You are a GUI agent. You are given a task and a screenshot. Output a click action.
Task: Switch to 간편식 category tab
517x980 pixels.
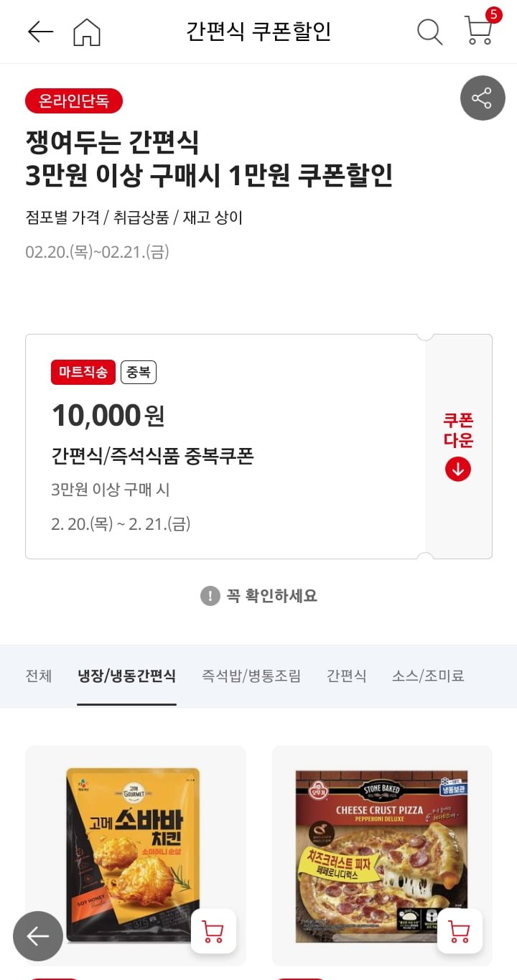click(346, 676)
